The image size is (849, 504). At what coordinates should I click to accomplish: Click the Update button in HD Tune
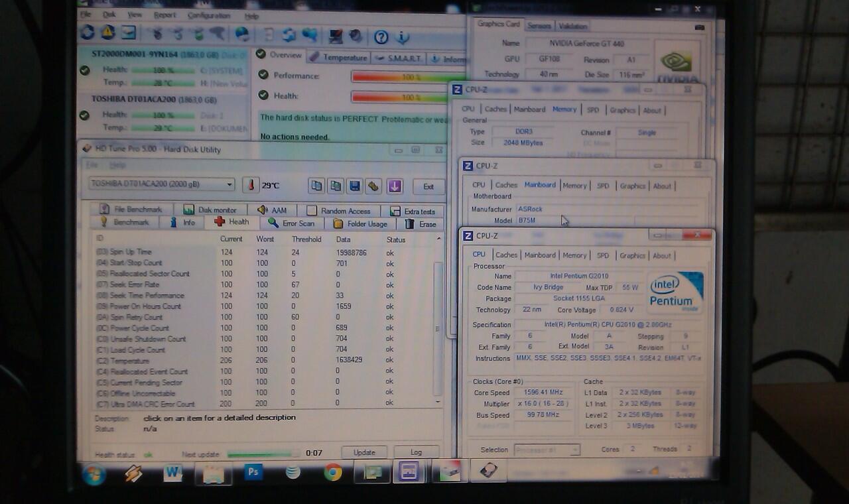click(x=364, y=452)
